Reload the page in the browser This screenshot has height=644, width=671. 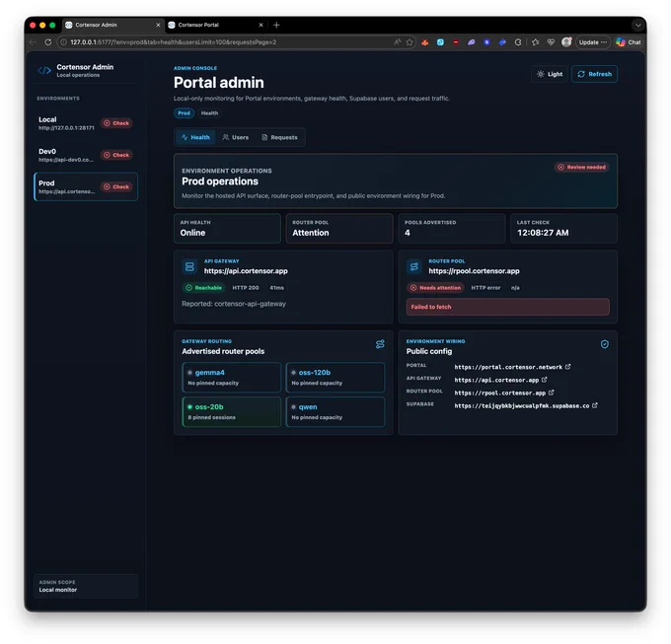click(x=48, y=41)
